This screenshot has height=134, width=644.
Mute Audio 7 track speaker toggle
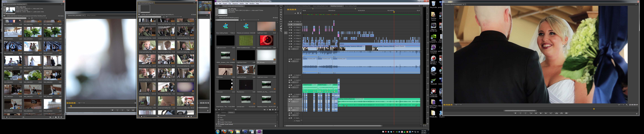tap(289, 85)
